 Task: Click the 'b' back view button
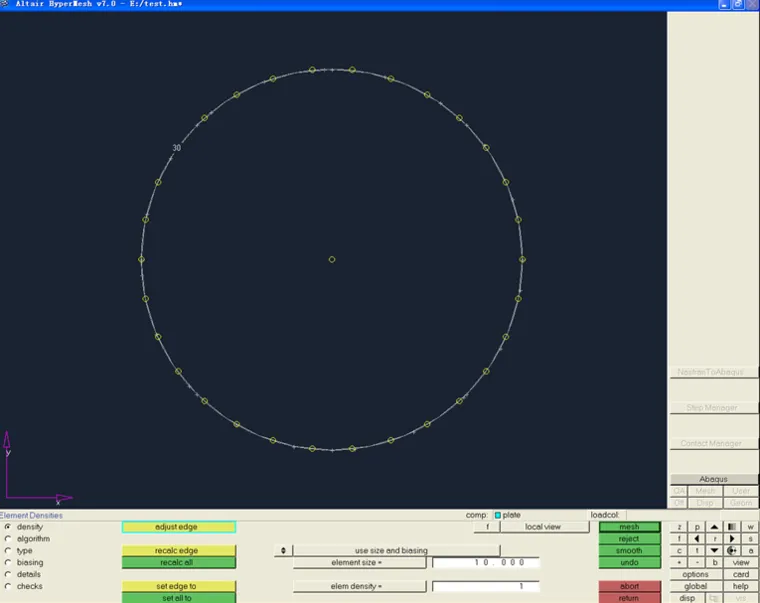coord(714,562)
